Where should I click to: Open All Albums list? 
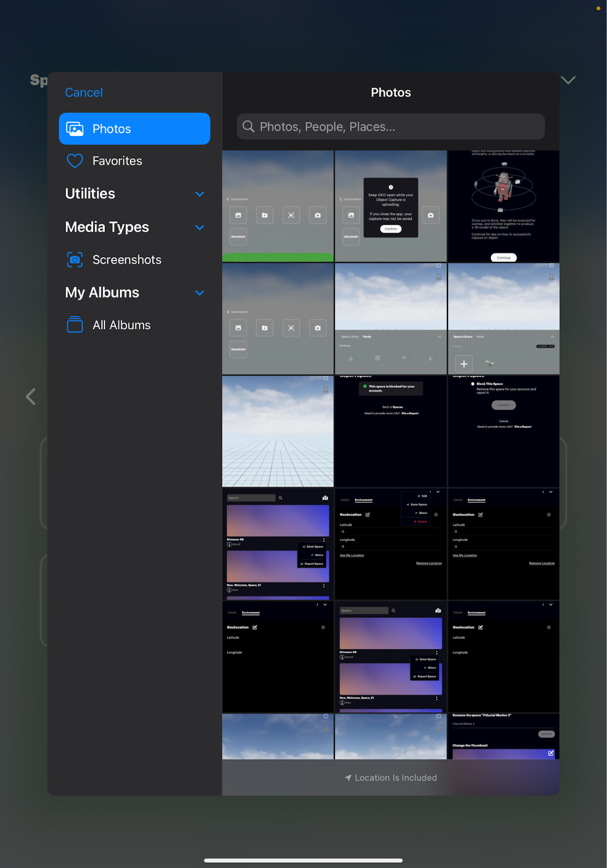click(x=121, y=325)
